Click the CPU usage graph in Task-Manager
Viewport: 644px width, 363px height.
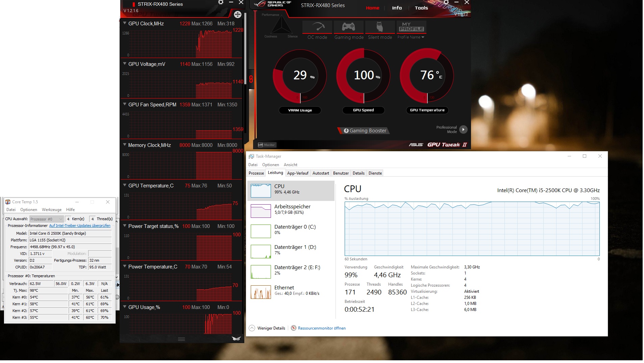click(472, 229)
